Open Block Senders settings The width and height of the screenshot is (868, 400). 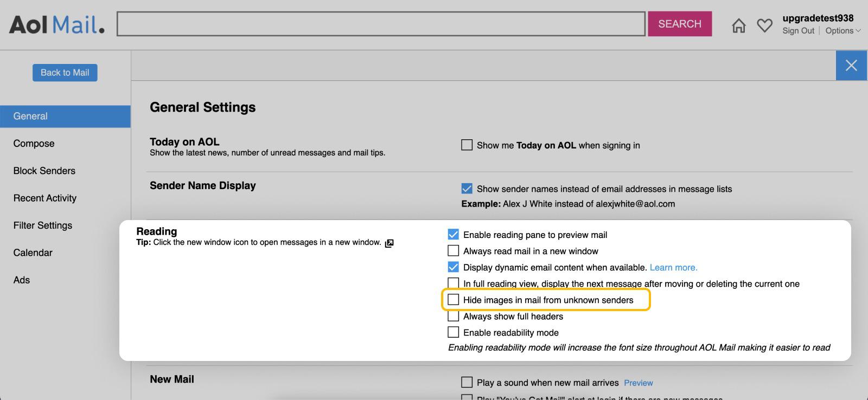tap(44, 171)
